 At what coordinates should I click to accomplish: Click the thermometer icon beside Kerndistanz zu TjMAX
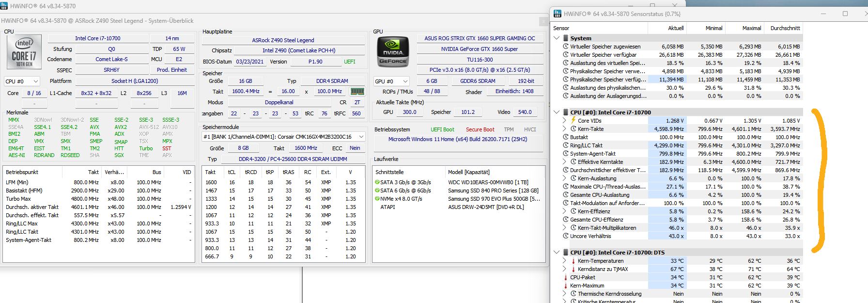(573, 269)
